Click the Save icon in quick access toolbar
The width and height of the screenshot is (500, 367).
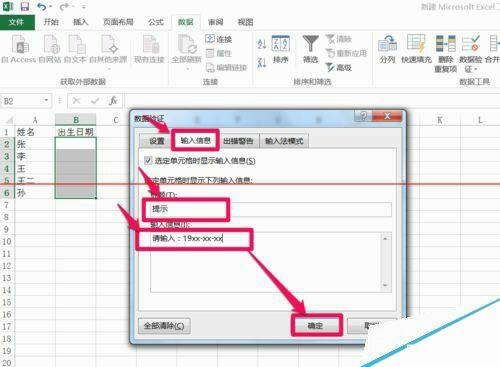(24, 6)
